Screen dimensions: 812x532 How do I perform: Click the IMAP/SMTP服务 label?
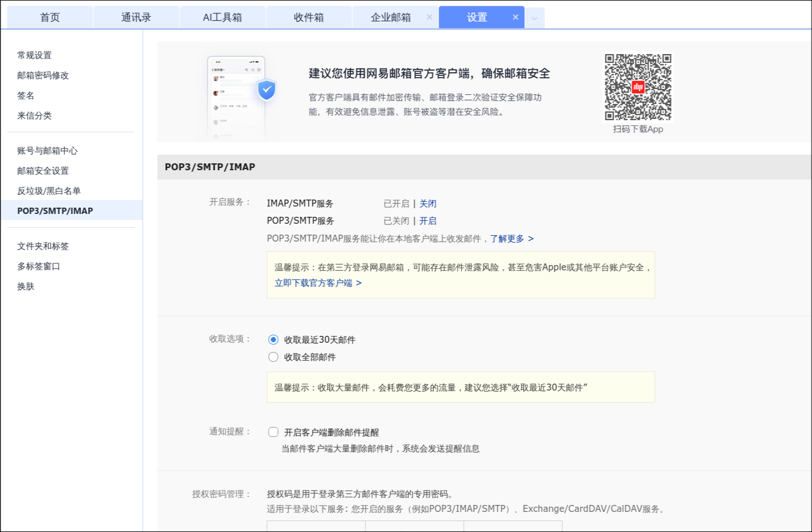coord(300,204)
